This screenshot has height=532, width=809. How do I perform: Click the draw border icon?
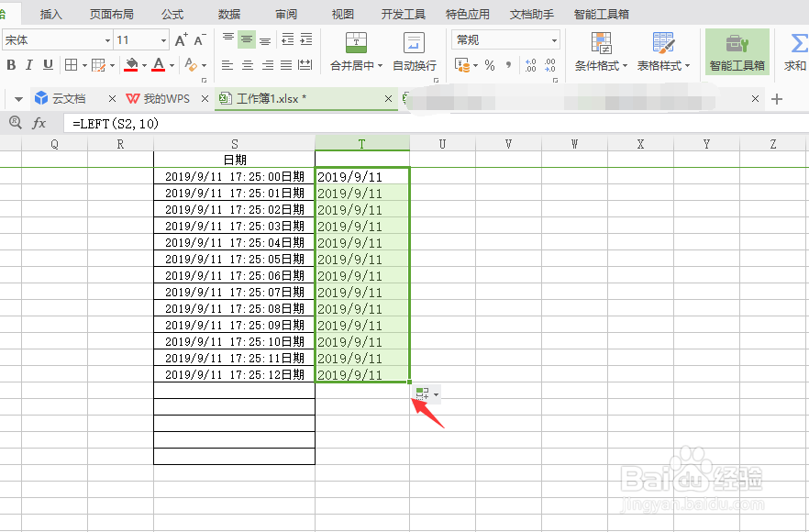[x=98, y=65]
